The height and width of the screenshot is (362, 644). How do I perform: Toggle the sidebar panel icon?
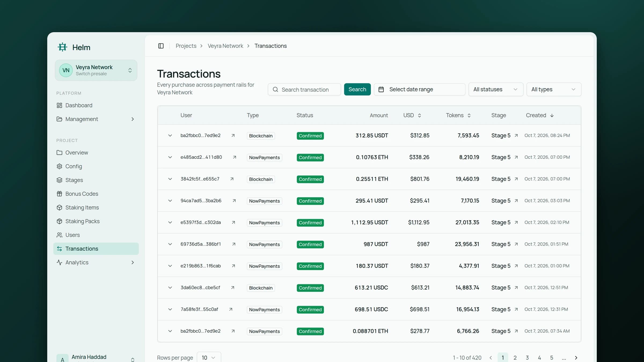161,46
